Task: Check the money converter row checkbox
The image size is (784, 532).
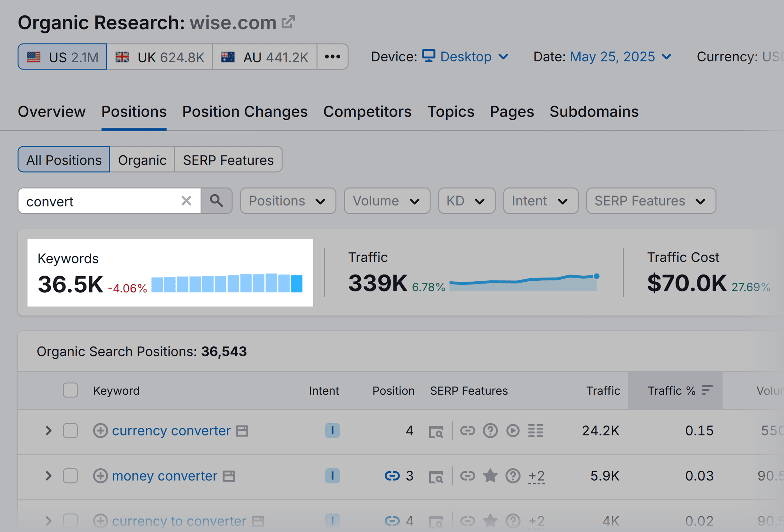Action: tap(70, 476)
